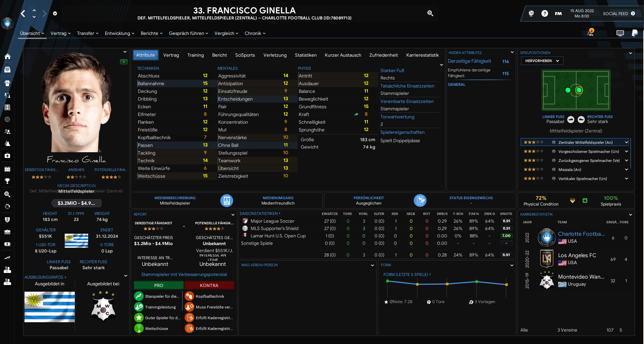The width and height of the screenshot is (644, 344).
Task: Open the help question mark icon
Action: pos(545,13)
